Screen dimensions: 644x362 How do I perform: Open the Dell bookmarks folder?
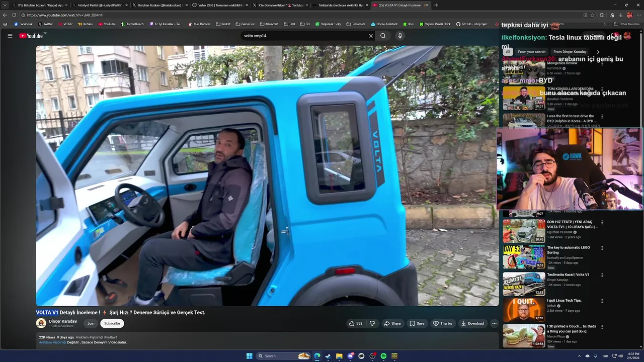coord(289,24)
